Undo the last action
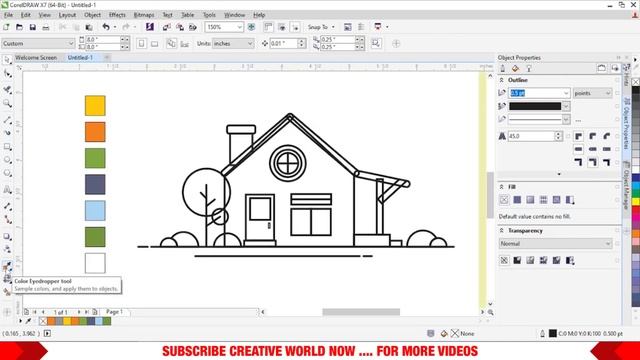 click(x=106, y=27)
